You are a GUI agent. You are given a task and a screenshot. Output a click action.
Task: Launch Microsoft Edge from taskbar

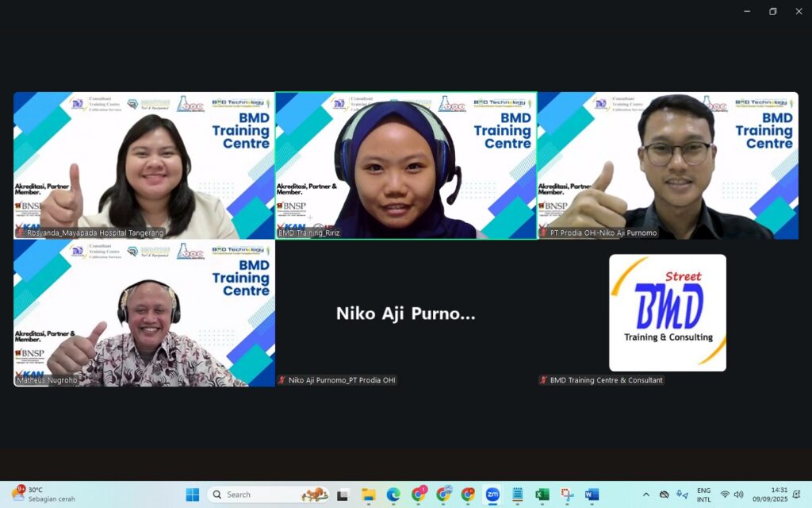(393, 495)
